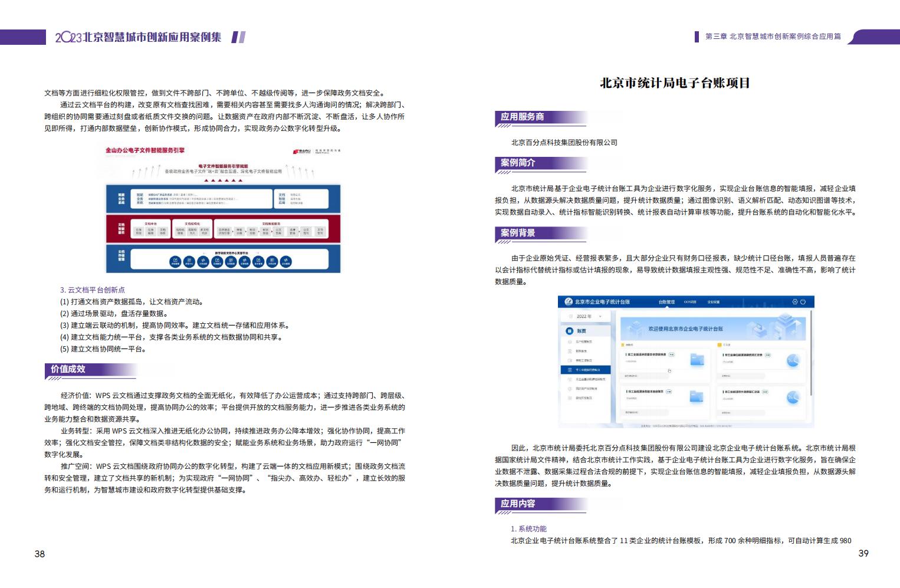Click the header 2023北京智慧城市创新应用案例集
The height and width of the screenshot is (588, 900).
139,37
